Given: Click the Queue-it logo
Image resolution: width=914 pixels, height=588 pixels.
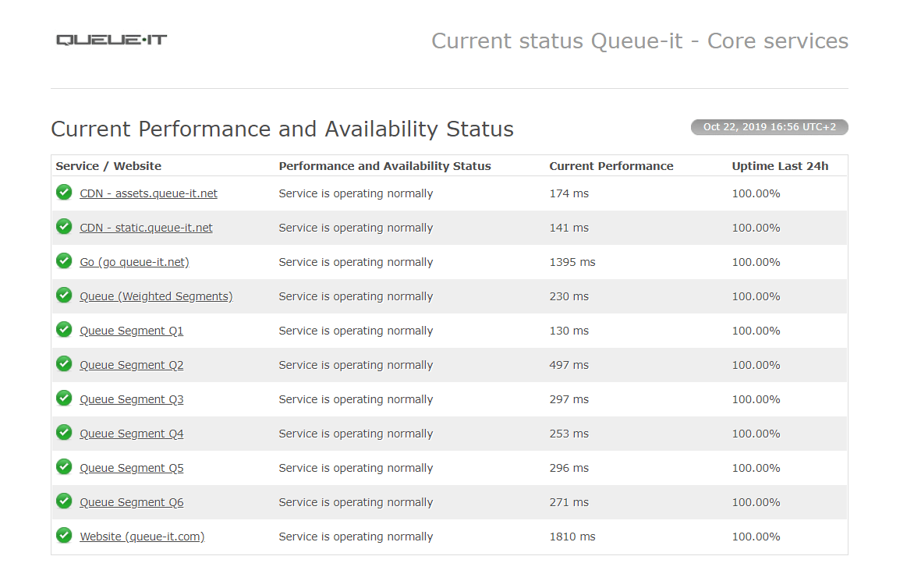Looking at the screenshot, I should tap(112, 40).
